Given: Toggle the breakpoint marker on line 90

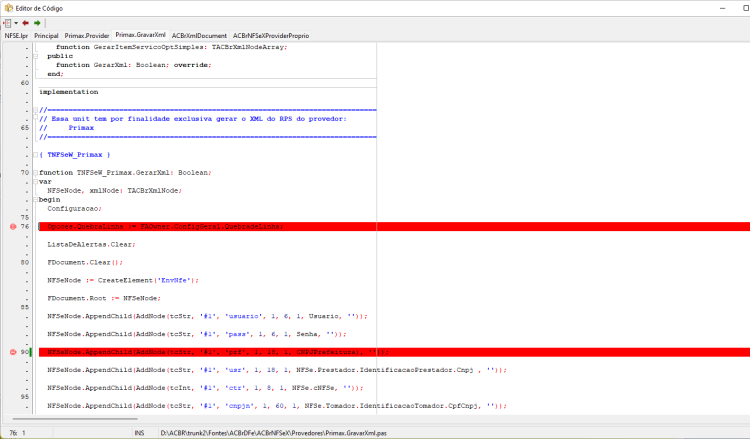Looking at the screenshot, I should coord(13,352).
